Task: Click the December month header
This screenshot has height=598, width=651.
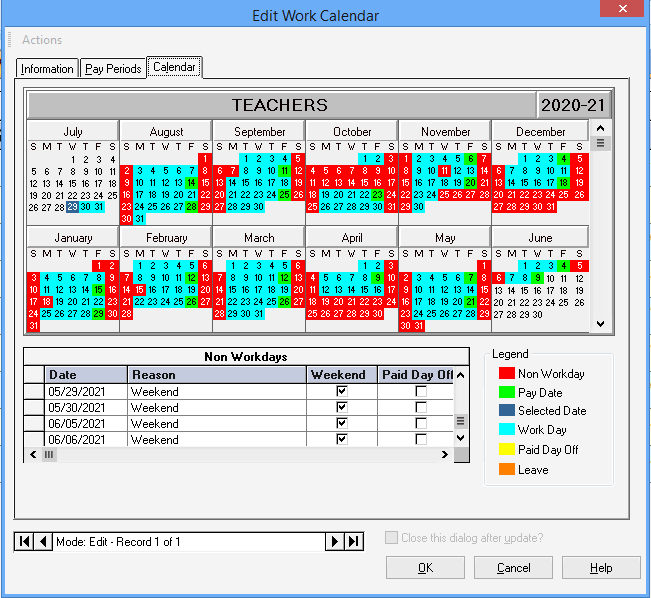Action: 540,132
